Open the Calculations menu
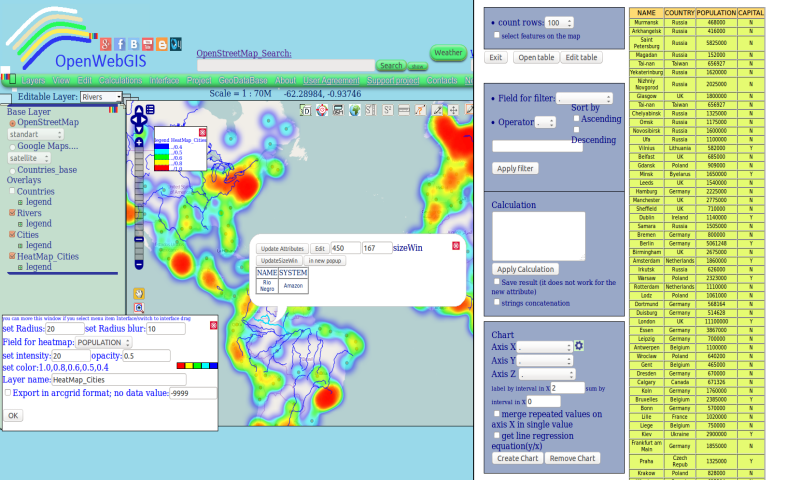Screen dimensions: 800x480 120,81
